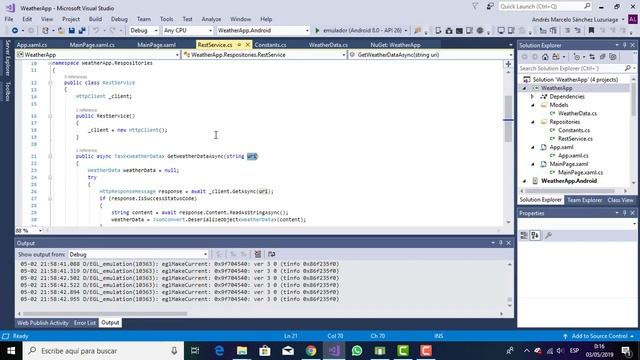Click the Open File toolbar icon
Viewport: 640px width, 360px height.
tap(61, 31)
